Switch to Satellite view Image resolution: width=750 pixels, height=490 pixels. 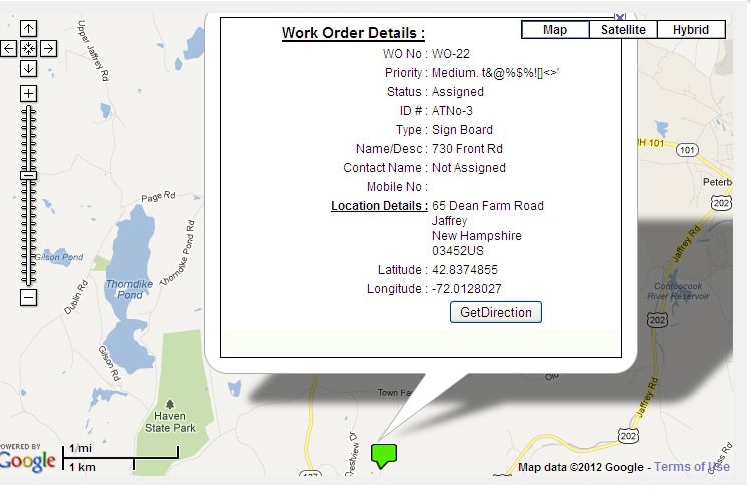(623, 30)
